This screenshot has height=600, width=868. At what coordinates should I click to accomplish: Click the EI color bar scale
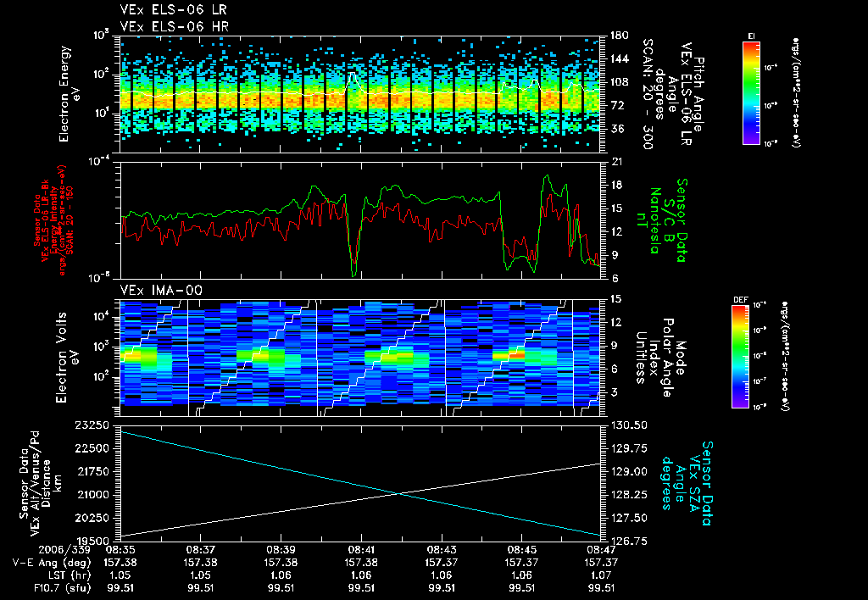click(751, 92)
